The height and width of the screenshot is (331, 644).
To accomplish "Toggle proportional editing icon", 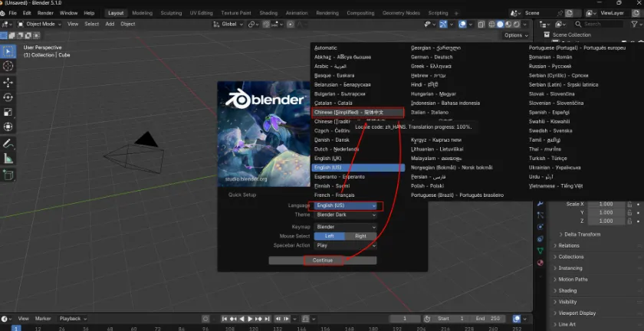I will pos(291,25).
